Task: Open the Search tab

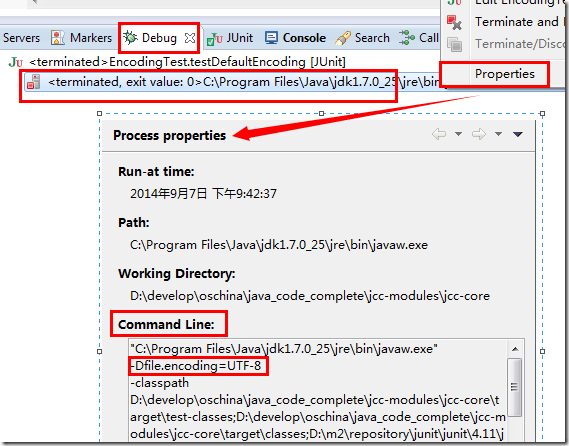Action: [x=372, y=38]
